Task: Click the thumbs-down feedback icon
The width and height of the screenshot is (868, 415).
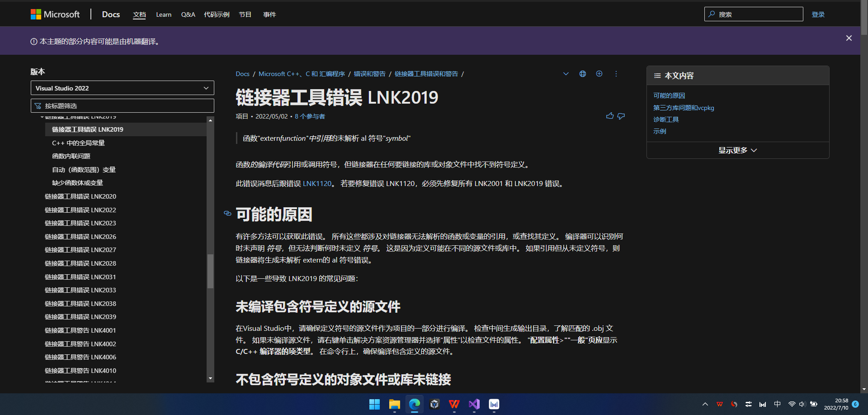Action: click(621, 116)
